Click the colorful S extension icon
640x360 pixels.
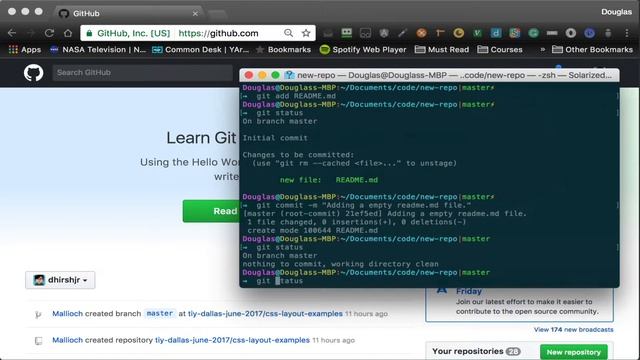point(514,33)
